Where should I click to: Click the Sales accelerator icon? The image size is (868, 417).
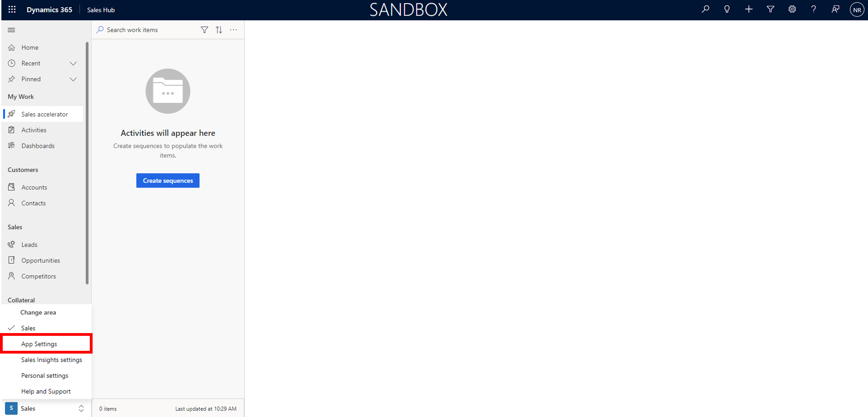point(12,113)
